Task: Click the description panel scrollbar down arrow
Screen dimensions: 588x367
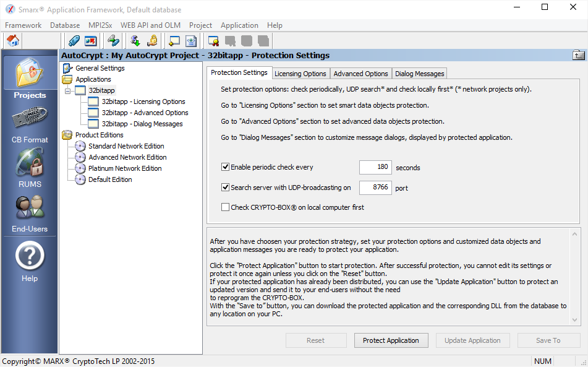Action: click(x=575, y=320)
